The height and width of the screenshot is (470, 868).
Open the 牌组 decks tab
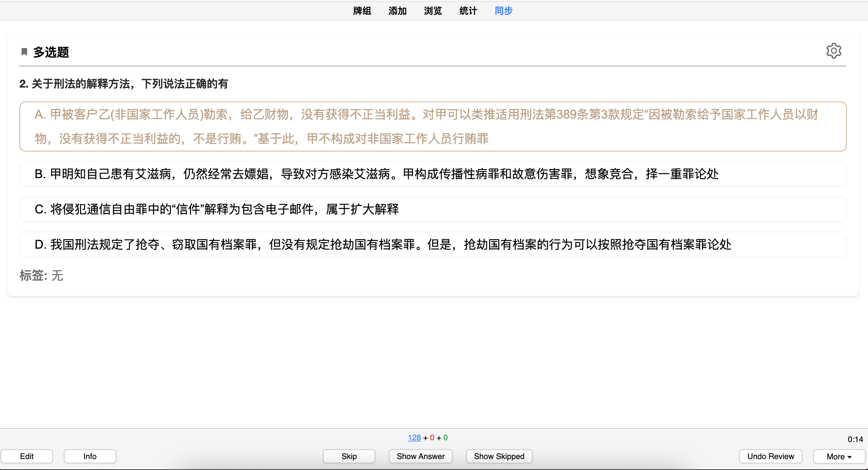pyautogui.click(x=362, y=11)
